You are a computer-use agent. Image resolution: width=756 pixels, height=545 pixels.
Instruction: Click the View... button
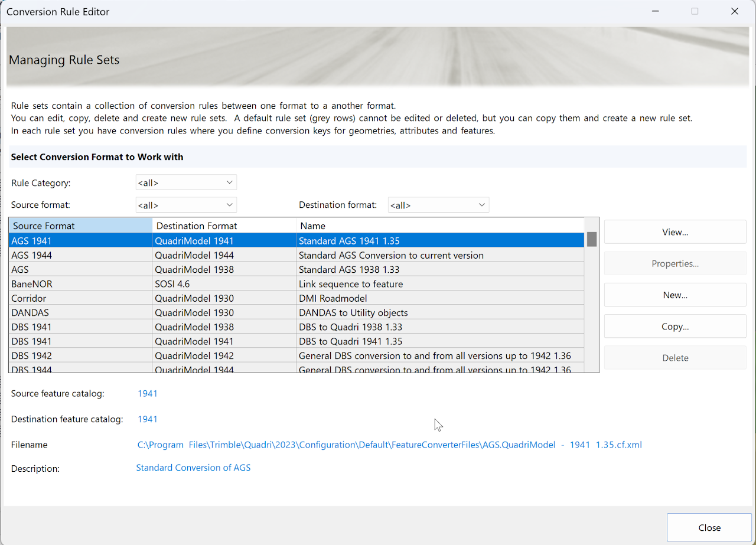(675, 232)
